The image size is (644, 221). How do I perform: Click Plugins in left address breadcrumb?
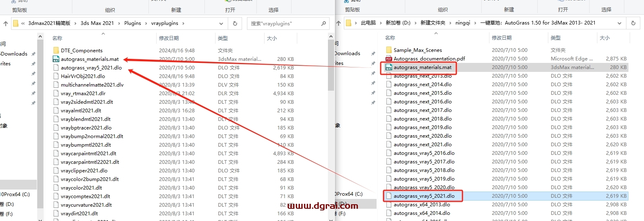132,23
